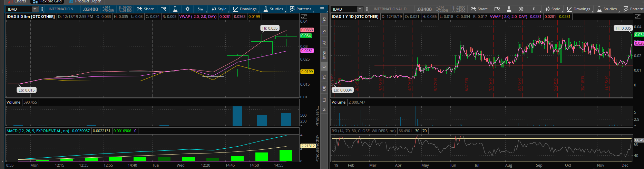Image resolution: width=644 pixels, height=169 pixels.
Task: Toggle the L2 sidebar panel
Action: [x=324, y=100]
